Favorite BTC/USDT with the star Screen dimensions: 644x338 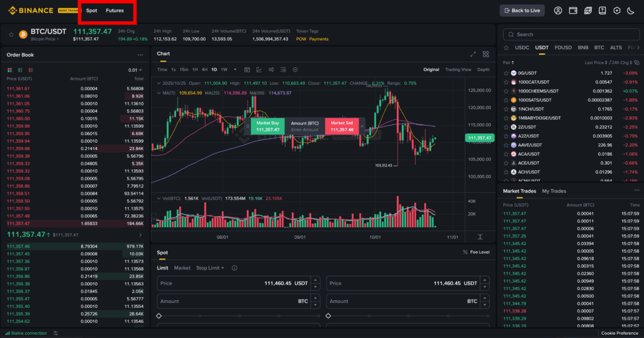pyautogui.click(x=11, y=34)
